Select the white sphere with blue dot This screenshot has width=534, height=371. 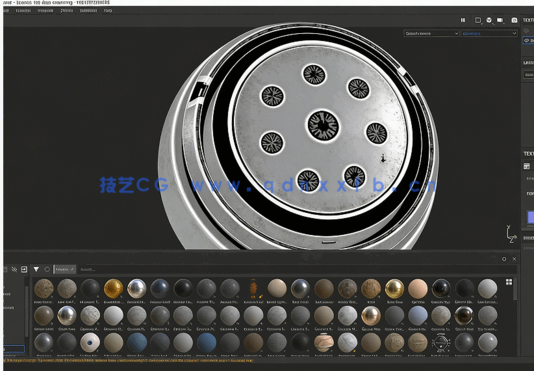[x=90, y=342]
